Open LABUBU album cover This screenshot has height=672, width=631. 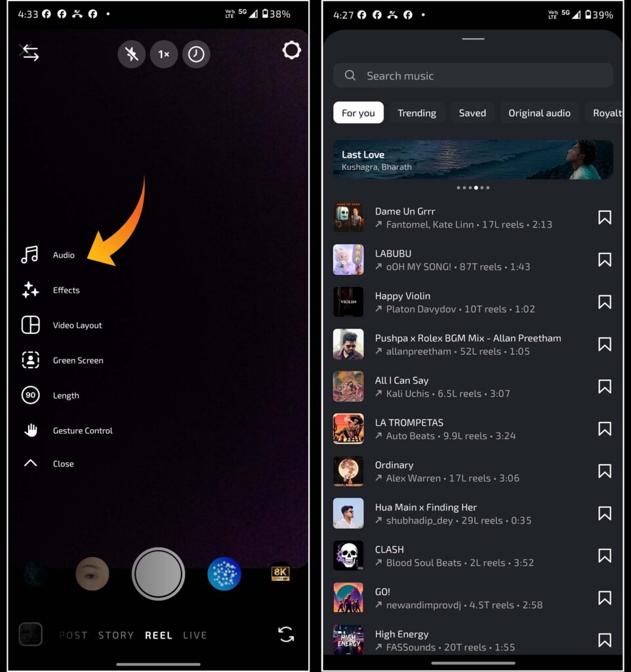(348, 260)
